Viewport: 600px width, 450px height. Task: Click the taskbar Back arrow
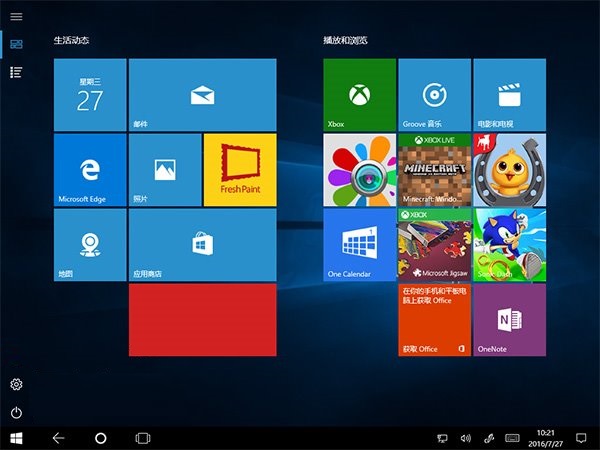pos(58,438)
